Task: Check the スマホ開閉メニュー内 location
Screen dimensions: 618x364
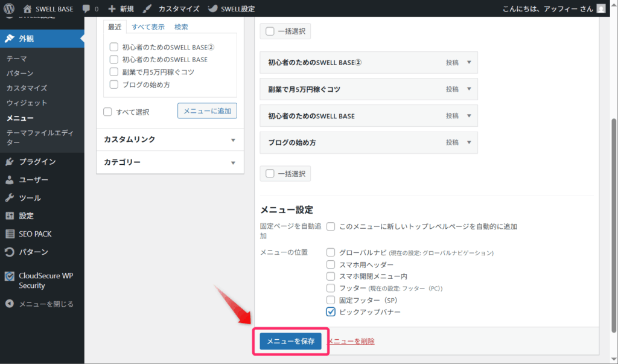Action: tap(331, 276)
